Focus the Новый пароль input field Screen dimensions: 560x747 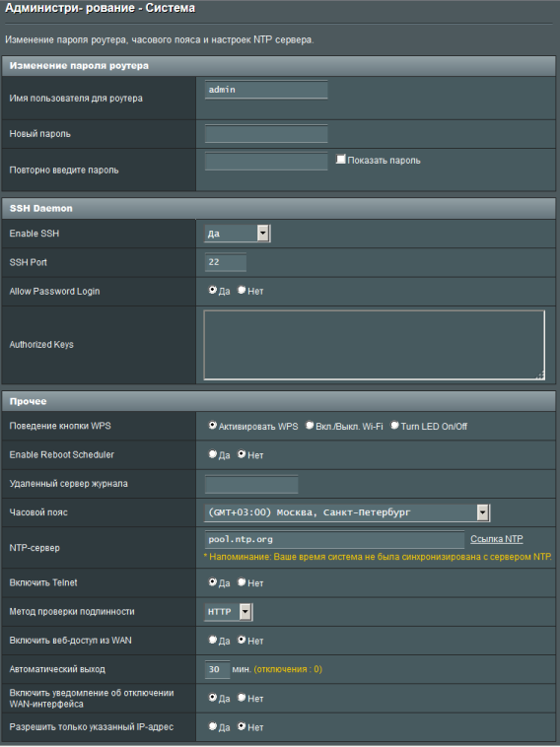(266, 133)
